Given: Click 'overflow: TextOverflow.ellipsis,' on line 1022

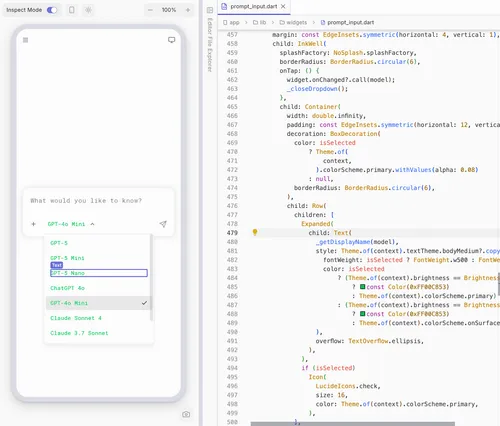Looking at the screenshot, I should pyautogui.click(x=370, y=341).
